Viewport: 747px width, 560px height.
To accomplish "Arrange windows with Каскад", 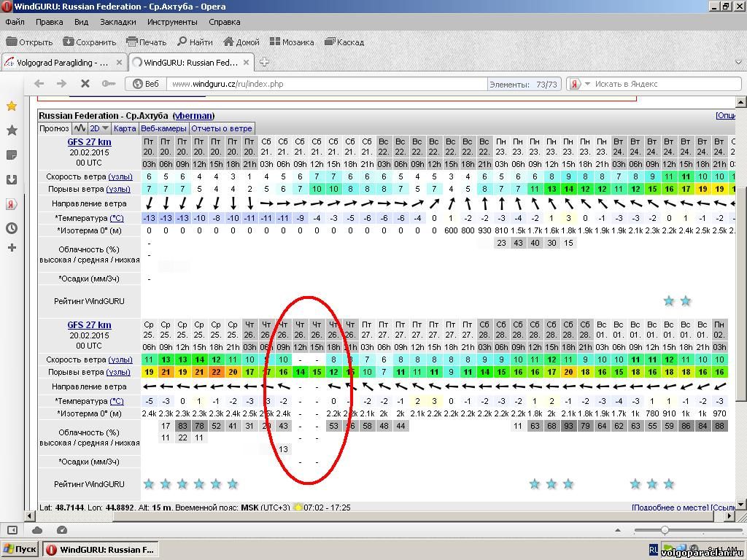I will (x=344, y=42).
